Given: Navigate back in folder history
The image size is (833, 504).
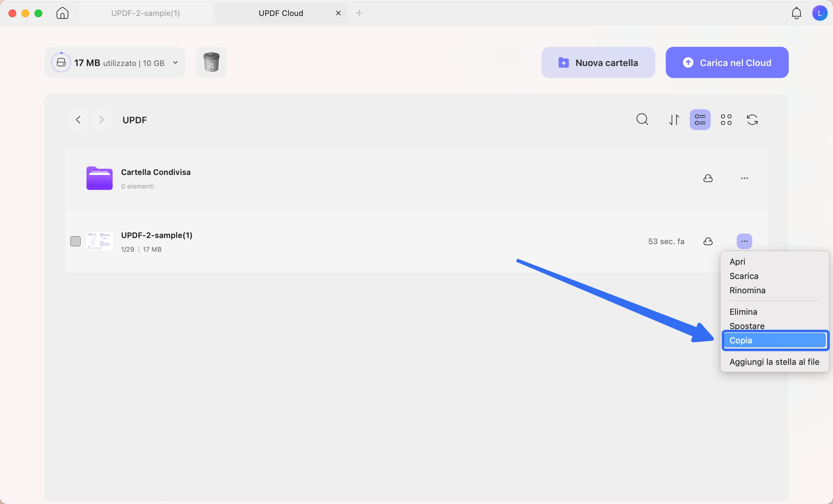Looking at the screenshot, I should (x=78, y=120).
